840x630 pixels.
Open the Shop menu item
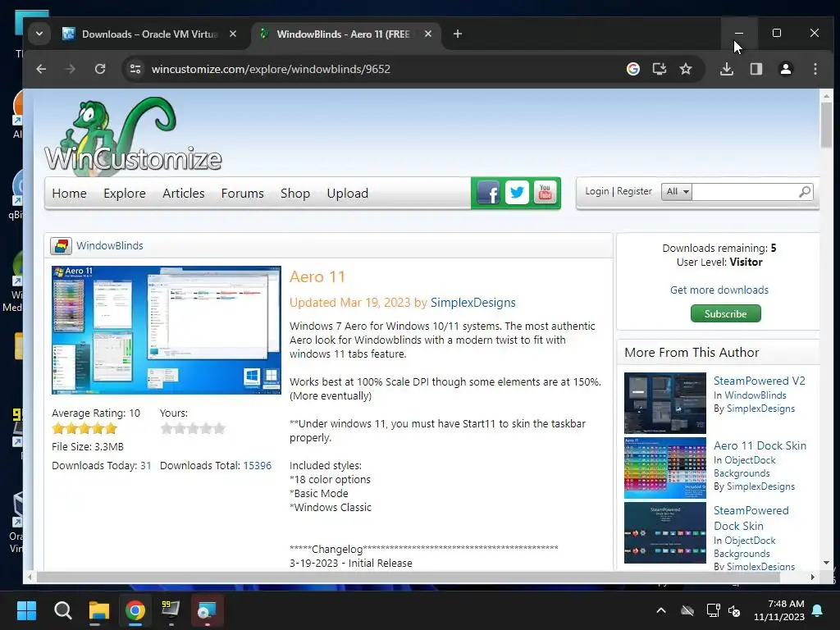pyautogui.click(x=295, y=194)
